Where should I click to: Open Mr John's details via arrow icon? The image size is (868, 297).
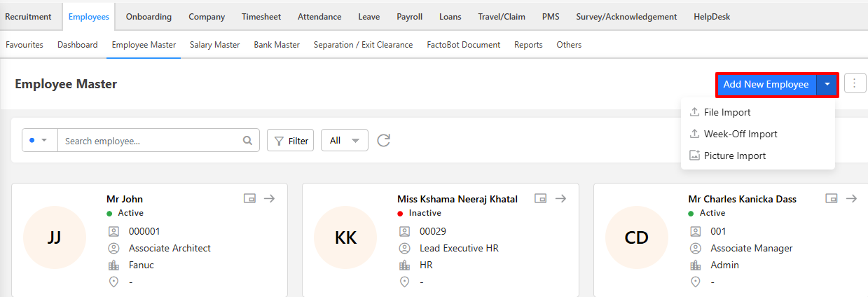click(x=269, y=199)
